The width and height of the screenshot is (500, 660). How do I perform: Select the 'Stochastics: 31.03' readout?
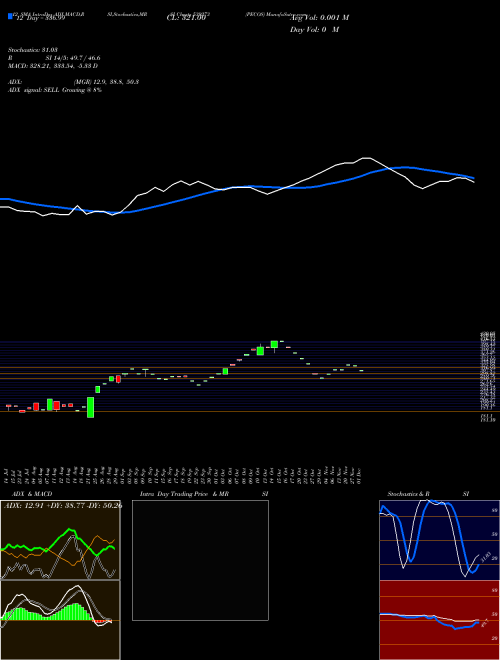point(33,50)
